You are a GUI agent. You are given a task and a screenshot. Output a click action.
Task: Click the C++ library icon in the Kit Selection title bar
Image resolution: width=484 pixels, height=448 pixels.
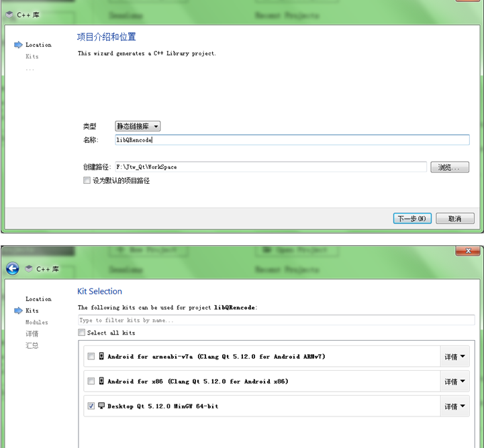pyautogui.click(x=29, y=269)
